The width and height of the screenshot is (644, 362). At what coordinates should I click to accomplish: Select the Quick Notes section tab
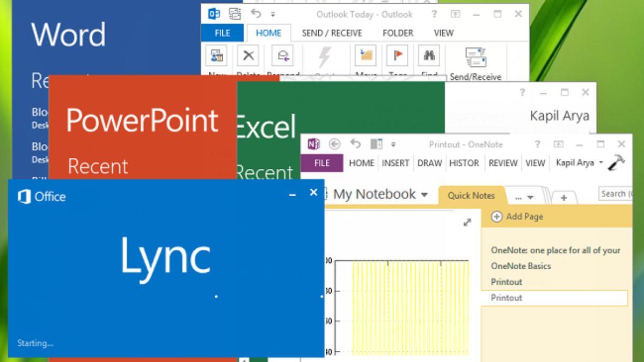point(471,196)
